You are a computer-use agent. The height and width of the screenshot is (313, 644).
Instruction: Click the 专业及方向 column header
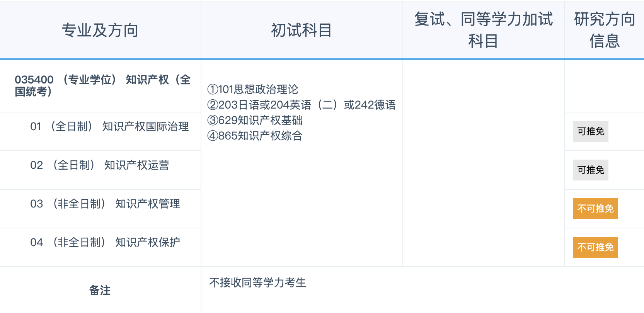point(100,30)
